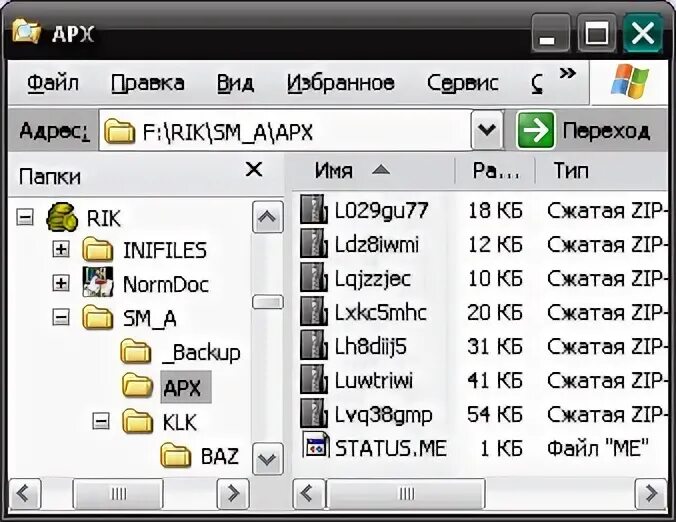Open the Файл menu
Image resolution: width=676 pixels, height=522 pixels.
click(x=53, y=83)
